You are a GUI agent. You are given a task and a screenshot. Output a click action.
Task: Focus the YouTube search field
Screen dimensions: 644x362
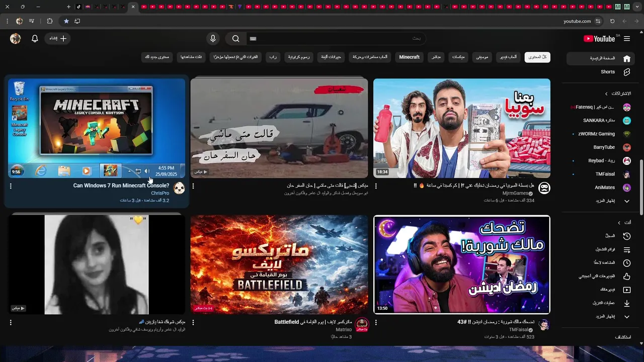[336, 39]
